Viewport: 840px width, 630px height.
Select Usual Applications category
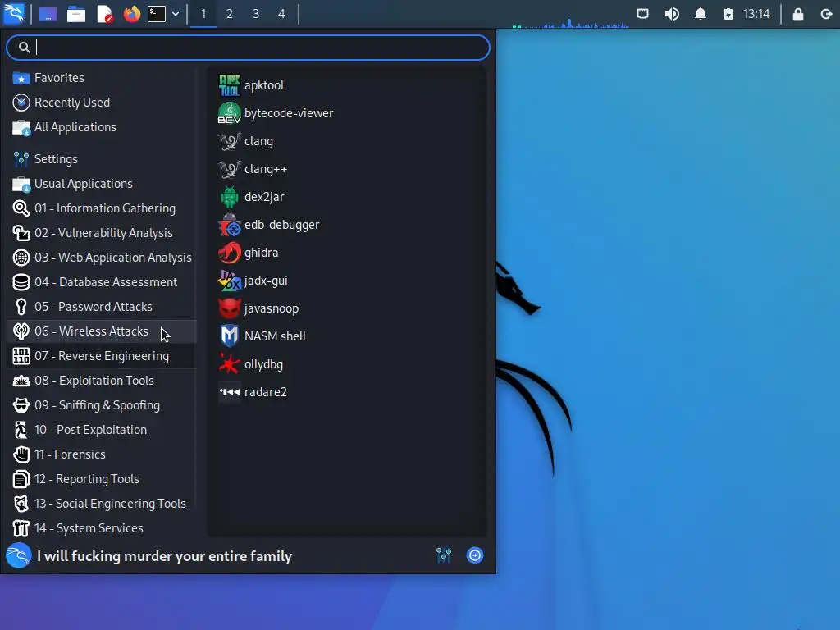click(102, 184)
